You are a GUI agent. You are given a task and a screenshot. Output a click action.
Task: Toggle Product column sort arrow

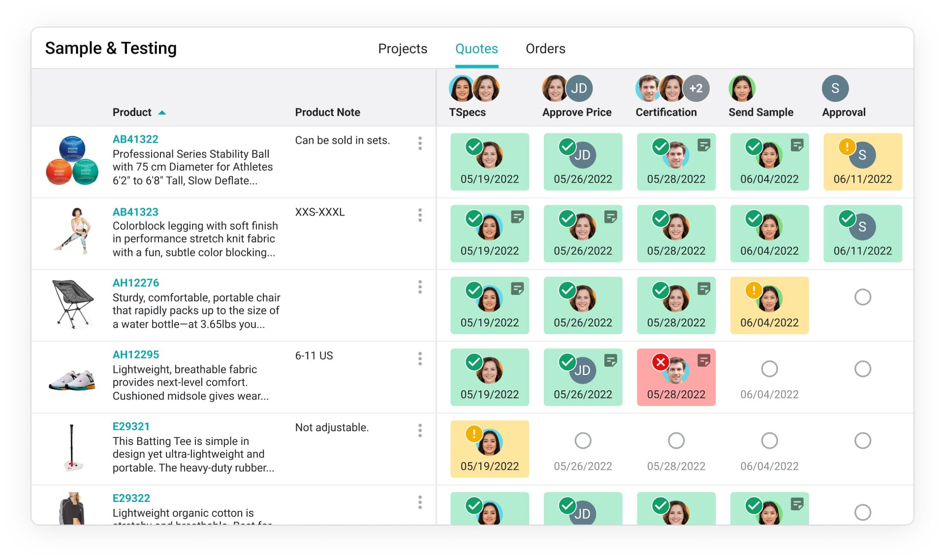162,113
